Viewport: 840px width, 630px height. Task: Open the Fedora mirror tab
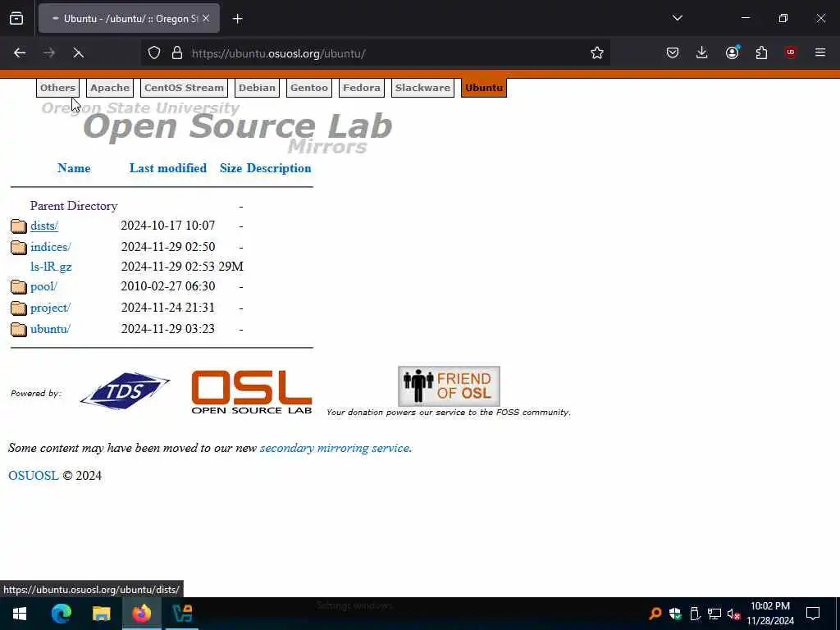coord(362,88)
